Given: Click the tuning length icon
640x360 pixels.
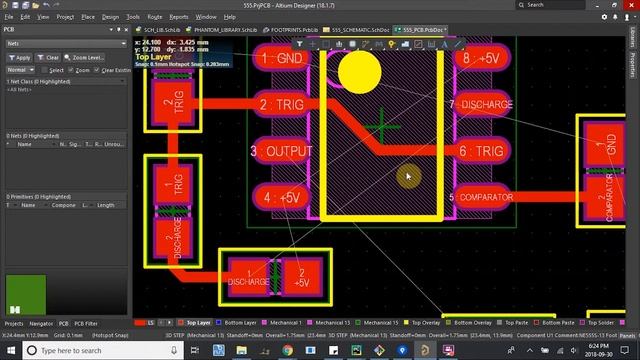Looking at the screenshot, I should point(379,44).
